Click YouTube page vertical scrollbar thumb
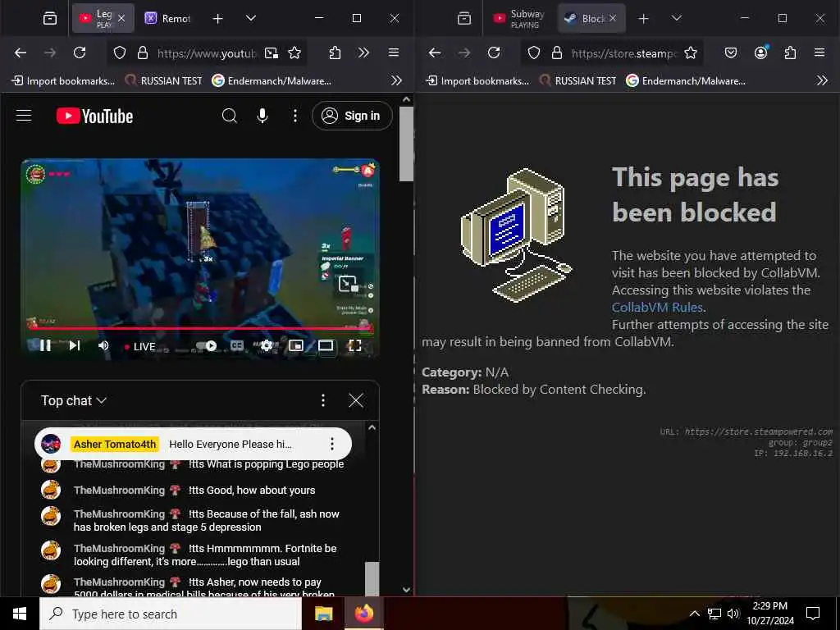Screen dimensions: 840x630 (407, 144)
